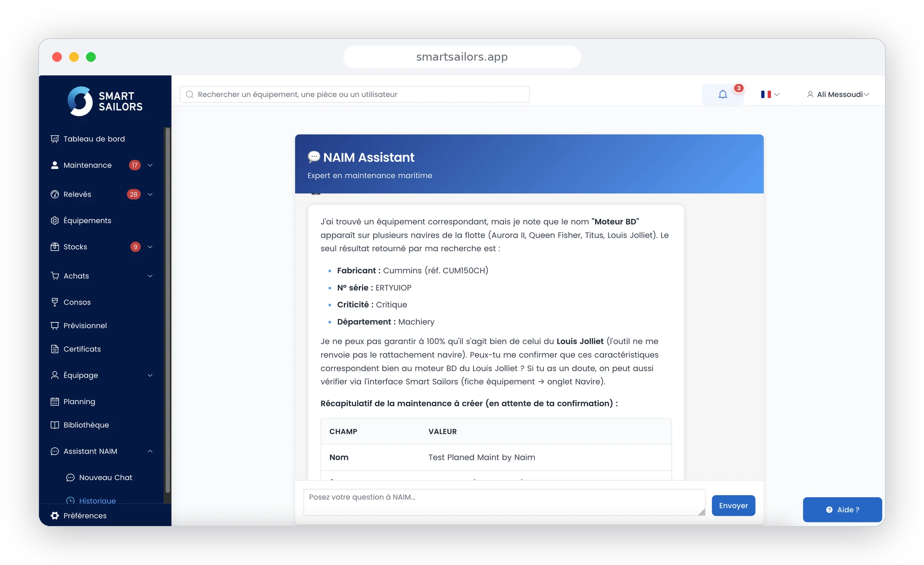Click the Préférences gear icon

(x=55, y=515)
